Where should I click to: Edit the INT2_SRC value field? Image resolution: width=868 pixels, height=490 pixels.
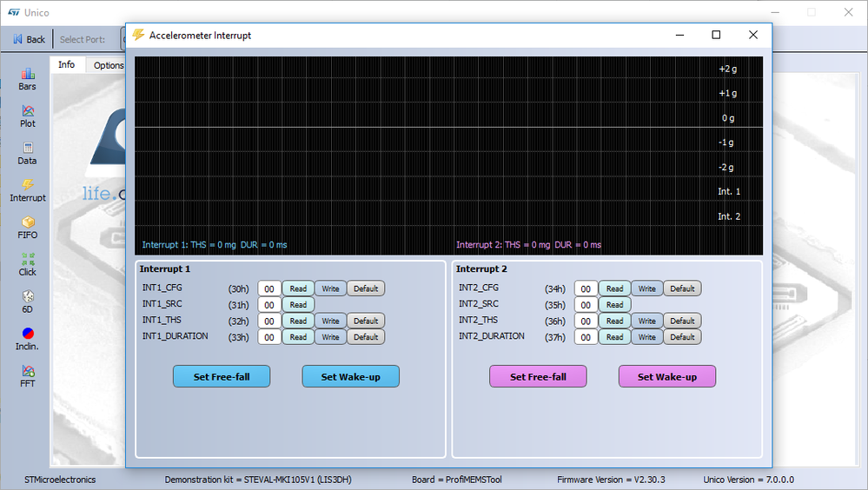point(586,305)
